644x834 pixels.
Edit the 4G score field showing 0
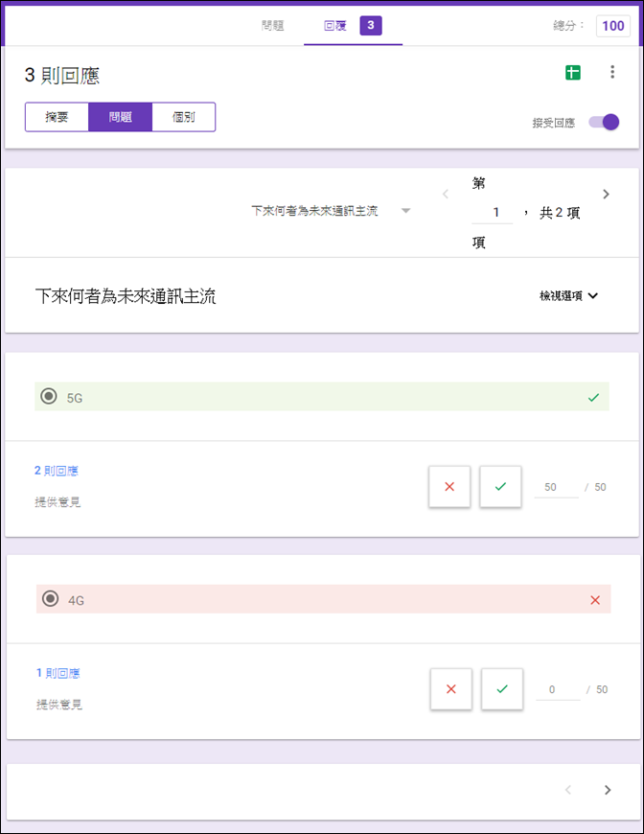(x=558, y=690)
